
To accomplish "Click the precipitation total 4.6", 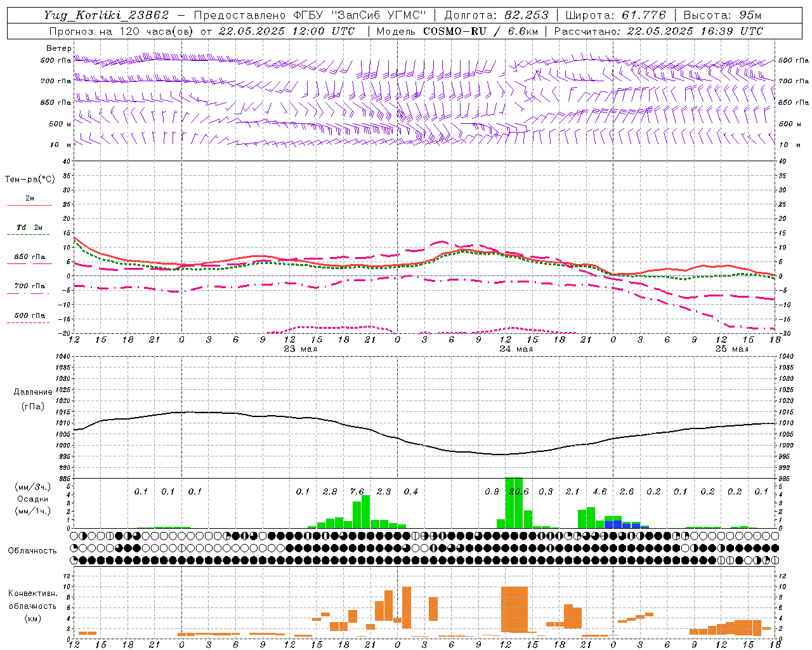I will point(599,491).
